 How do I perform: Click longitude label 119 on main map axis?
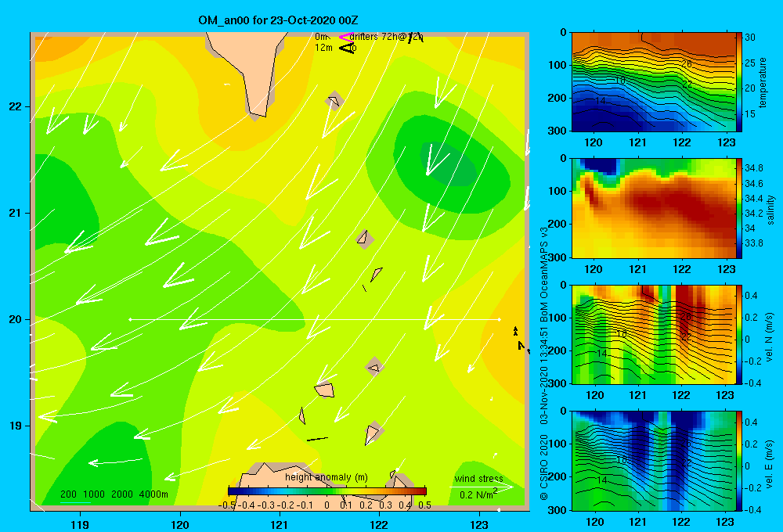tap(80, 524)
